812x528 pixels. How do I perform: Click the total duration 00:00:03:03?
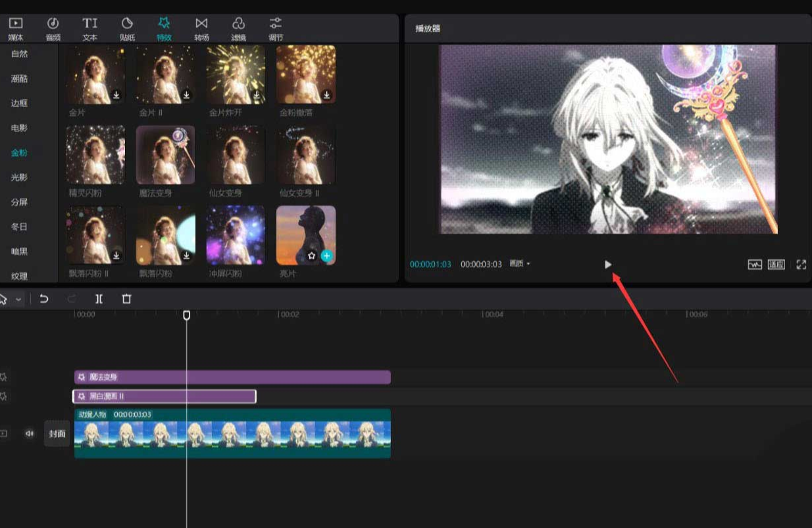481,264
